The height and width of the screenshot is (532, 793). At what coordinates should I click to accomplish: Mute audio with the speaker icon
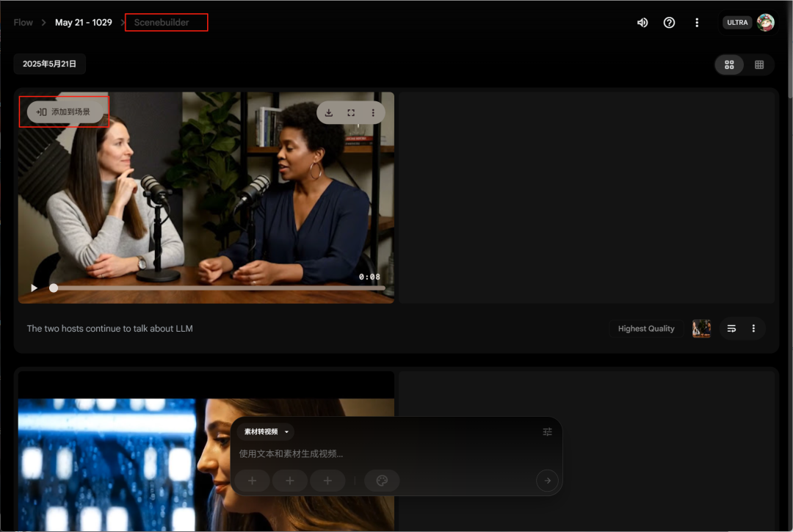tap(642, 23)
